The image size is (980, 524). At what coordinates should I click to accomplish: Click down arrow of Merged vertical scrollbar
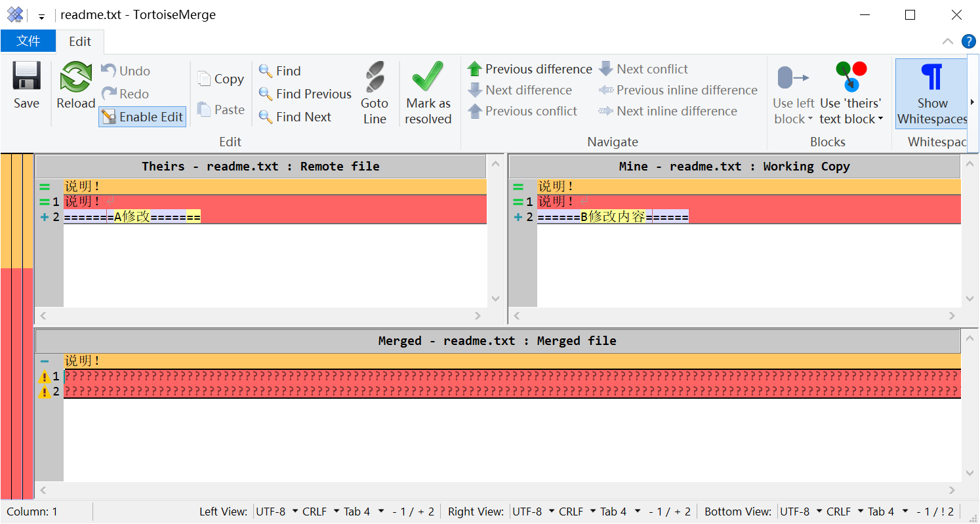970,473
